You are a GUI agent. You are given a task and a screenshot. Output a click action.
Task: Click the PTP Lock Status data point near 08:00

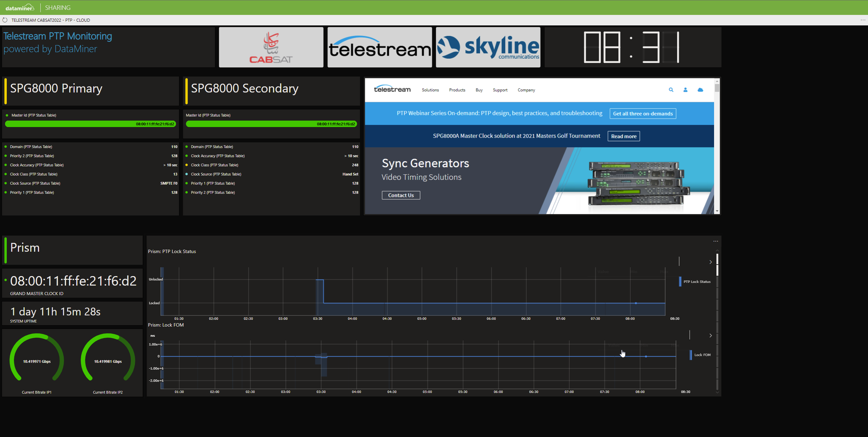tap(636, 303)
